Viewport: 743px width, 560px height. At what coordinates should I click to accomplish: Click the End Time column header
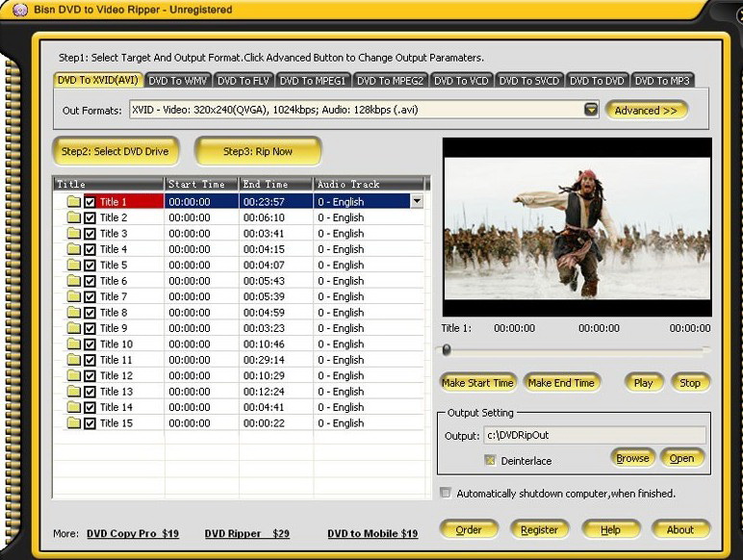(276, 184)
